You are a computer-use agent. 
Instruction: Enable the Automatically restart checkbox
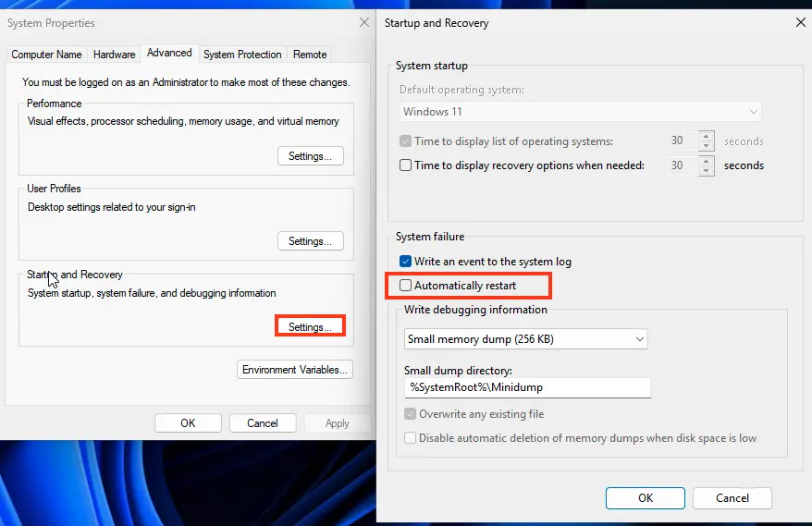pos(405,286)
